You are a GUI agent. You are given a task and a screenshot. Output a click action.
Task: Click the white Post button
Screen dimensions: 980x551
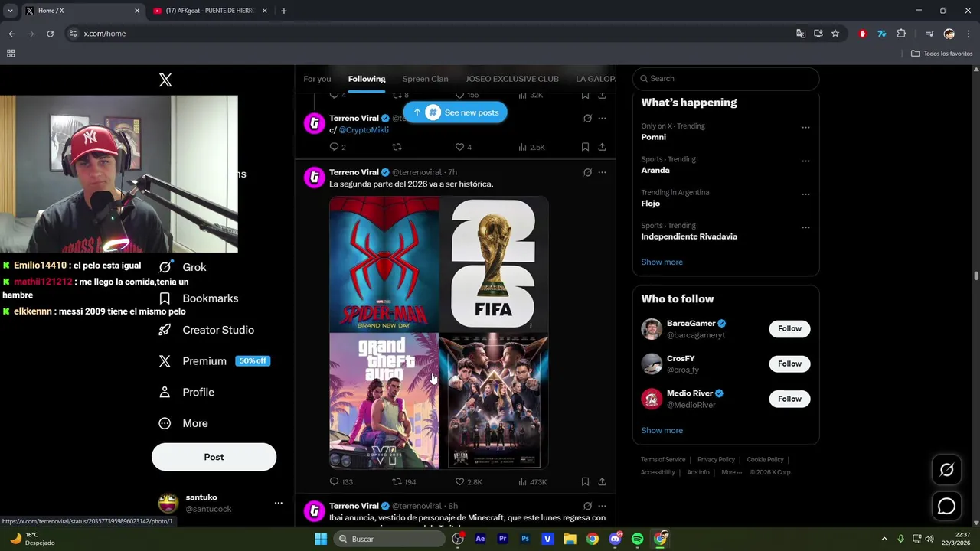(x=214, y=457)
